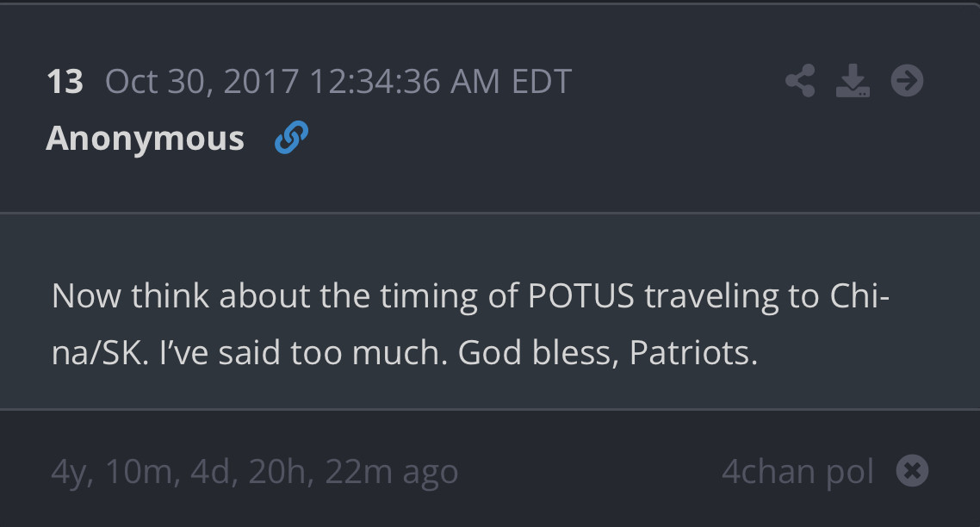Open the Anonymous author name
Screen dimensions: 980x527
[x=145, y=139]
